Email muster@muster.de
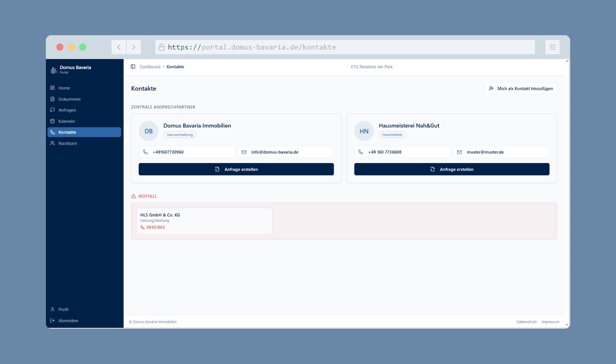The image size is (616, 364). tap(501, 152)
